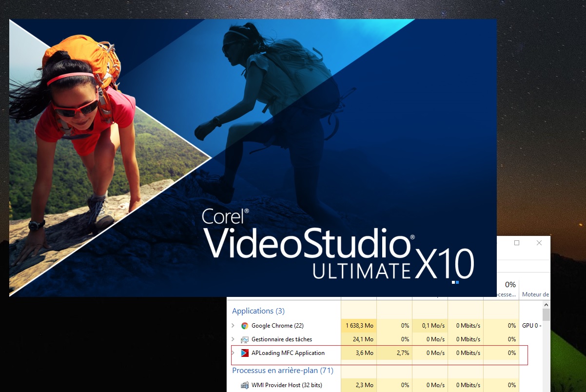The height and width of the screenshot is (392, 586).
Task: Select the APLoading MFC Application row name
Action: (x=288, y=353)
